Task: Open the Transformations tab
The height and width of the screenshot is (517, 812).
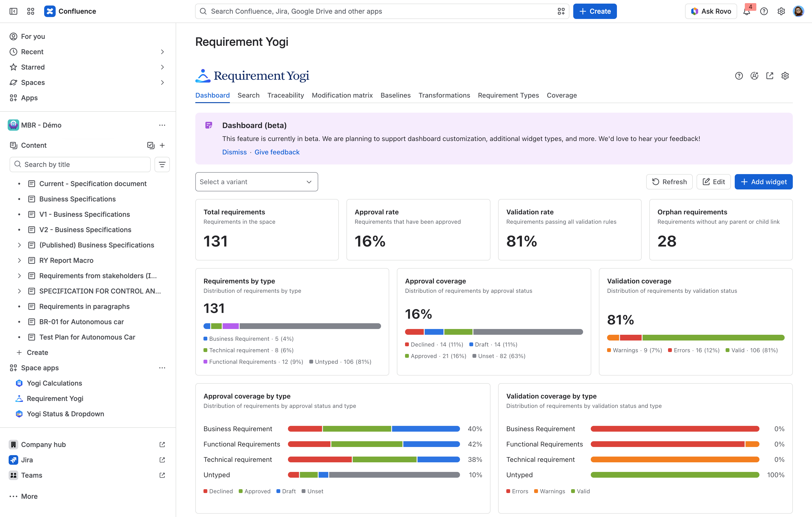Action: point(444,95)
